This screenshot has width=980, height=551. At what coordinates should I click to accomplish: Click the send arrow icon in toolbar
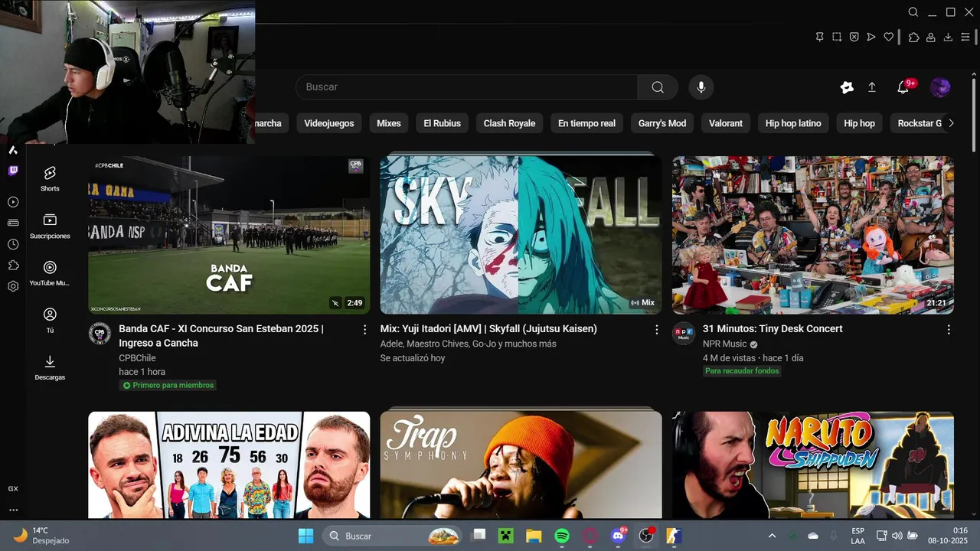click(x=871, y=37)
